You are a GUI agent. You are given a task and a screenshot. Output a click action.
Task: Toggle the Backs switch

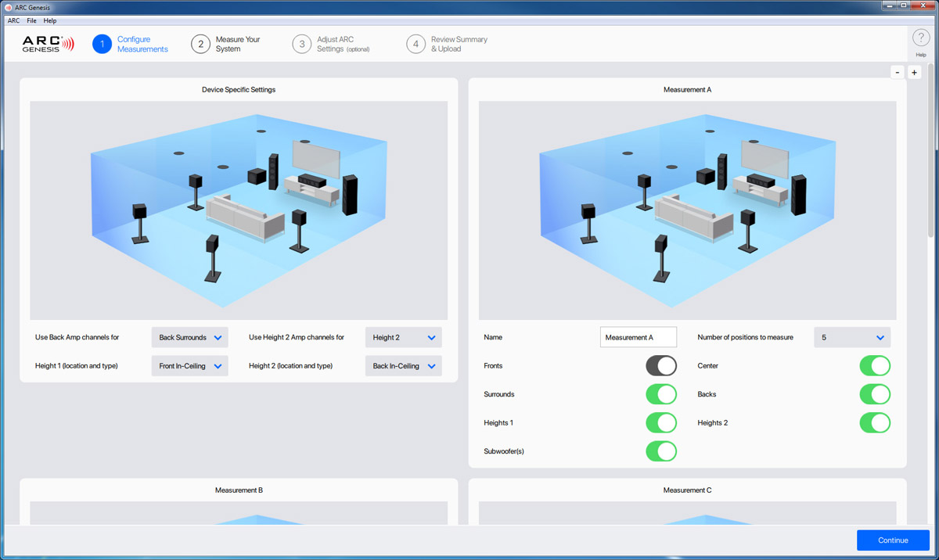[x=875, y=394]
